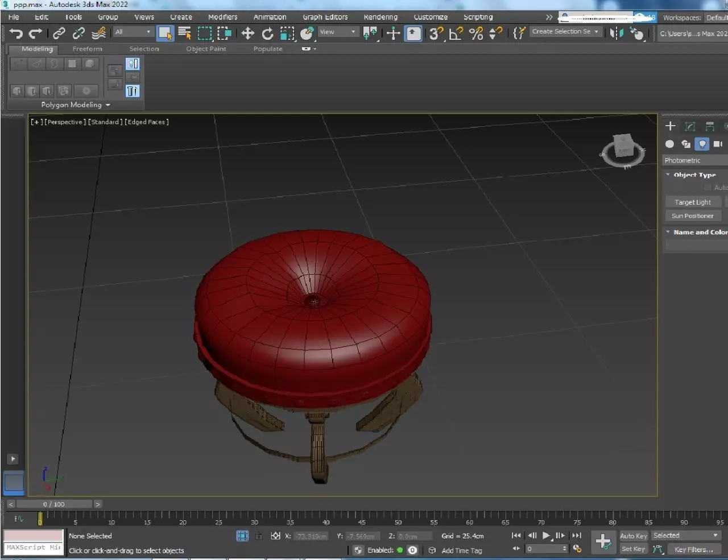Open the reference coordinate 'View' dropdown
The width and height of the screenshot is (728, 560).
pyautogui.click(x=337, y=32)
